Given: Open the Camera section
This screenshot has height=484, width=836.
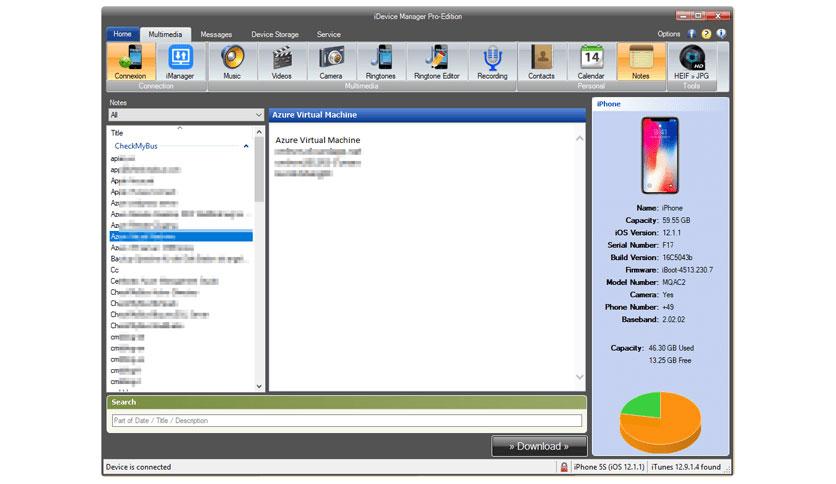Looking at the screenshot, I should [x=331, y=62].
